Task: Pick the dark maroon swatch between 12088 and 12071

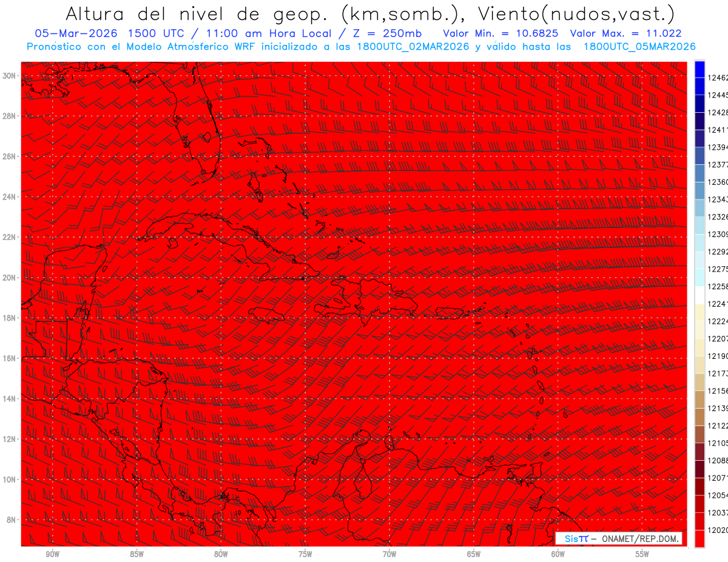Action: click(x=699, y=469)
